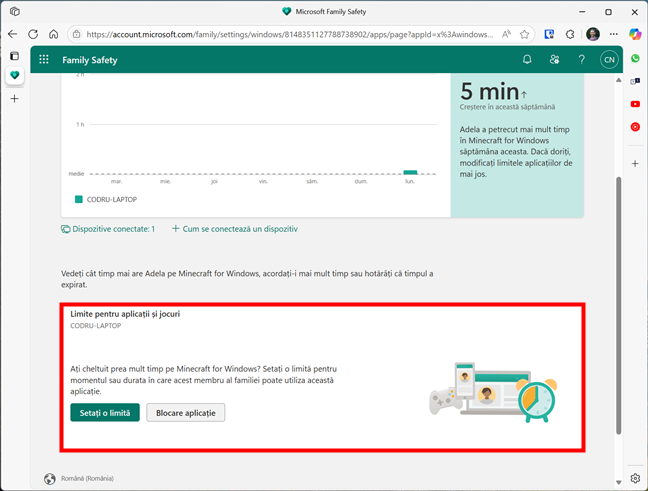Open the CN account menu

[609, 60]
